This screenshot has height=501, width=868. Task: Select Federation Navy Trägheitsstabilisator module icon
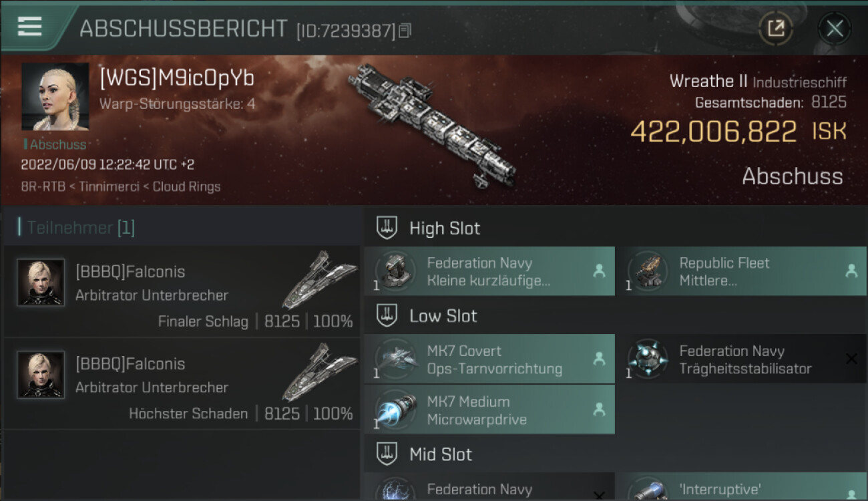(647, 359)
